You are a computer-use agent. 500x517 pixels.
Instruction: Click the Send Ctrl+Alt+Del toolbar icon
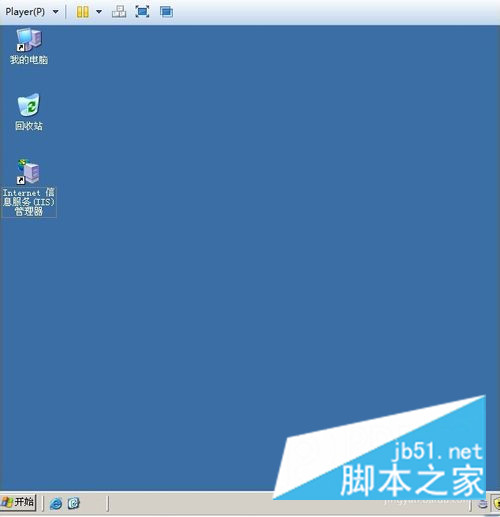pos(119,12)
